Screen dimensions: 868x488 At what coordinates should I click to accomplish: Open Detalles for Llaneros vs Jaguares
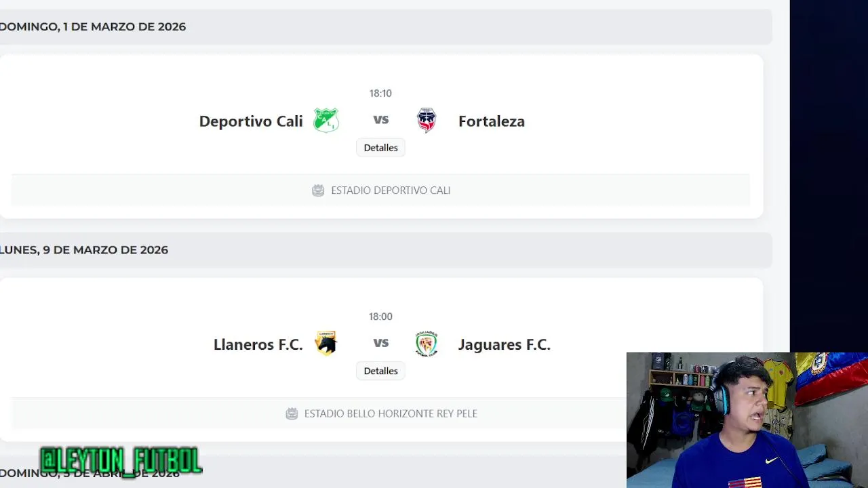coord(380,371)
